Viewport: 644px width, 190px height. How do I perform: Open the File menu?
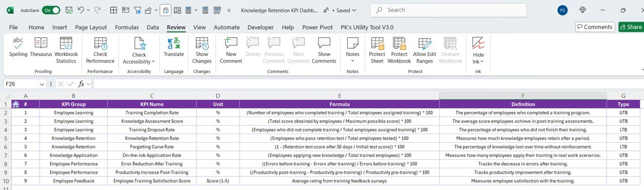(13, 27)
